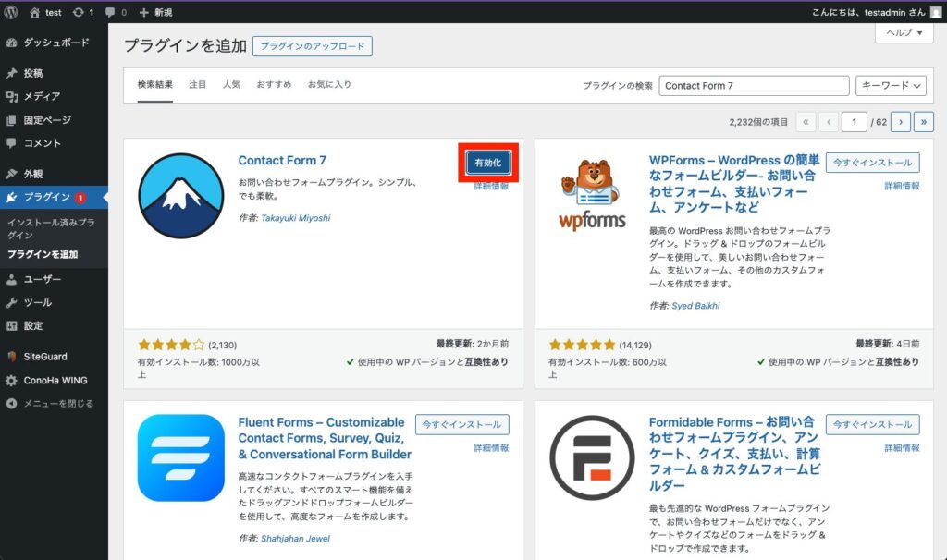Open 詳細情報 for Formidable Forms
947x560 pixels.
click(x=903, y=448)
